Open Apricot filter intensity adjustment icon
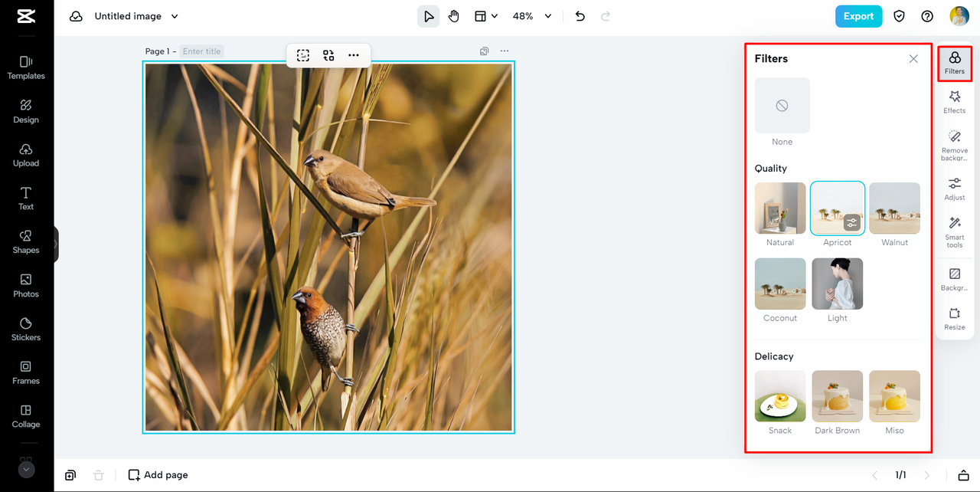The width and height of the screenshot is (980, 492). click(x=852, y=224)
